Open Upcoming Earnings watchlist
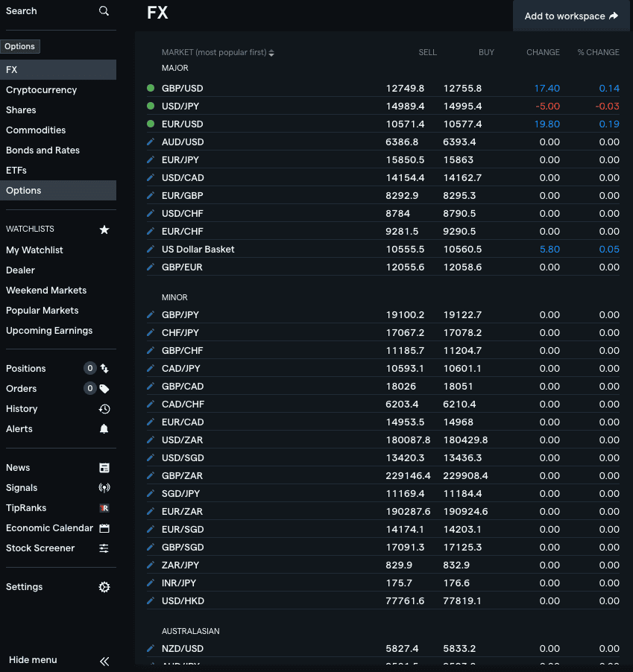This screenshot has width=633, height=672. point(49,331)
